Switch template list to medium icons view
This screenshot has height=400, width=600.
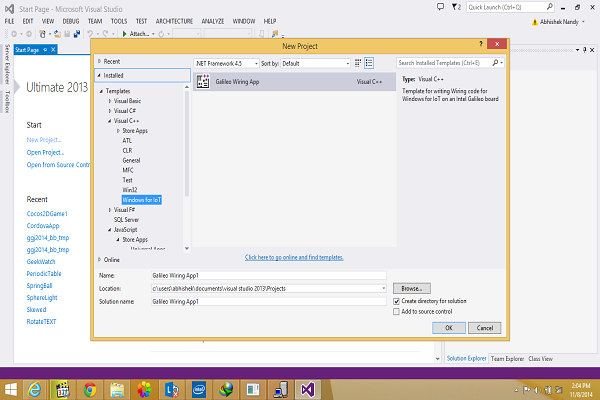(358, 63)
